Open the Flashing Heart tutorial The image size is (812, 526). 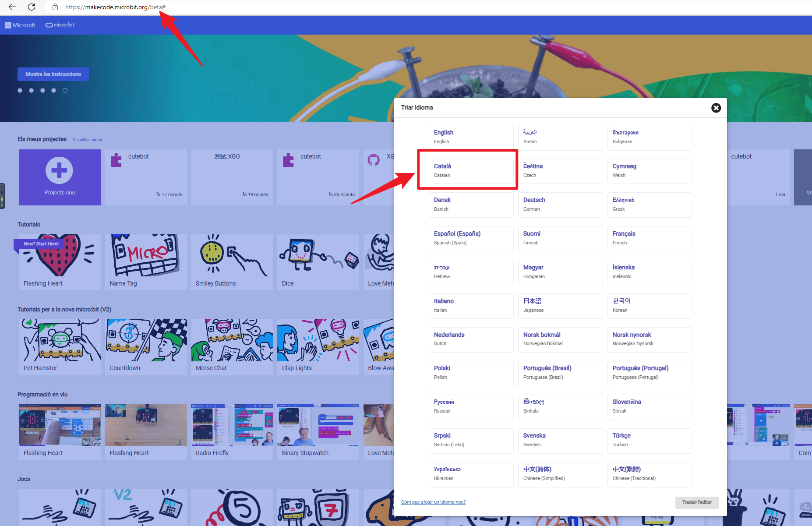60,262
